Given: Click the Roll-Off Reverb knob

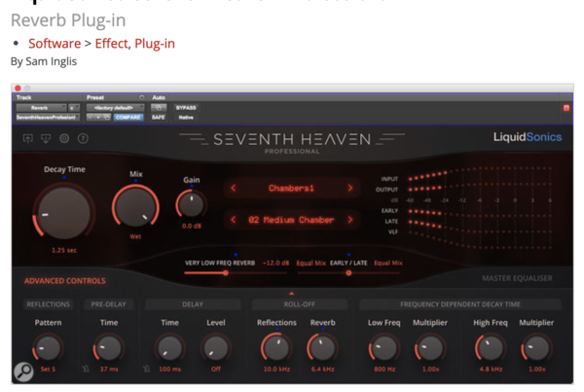Looking at the screenshot, I should [322, 347].
